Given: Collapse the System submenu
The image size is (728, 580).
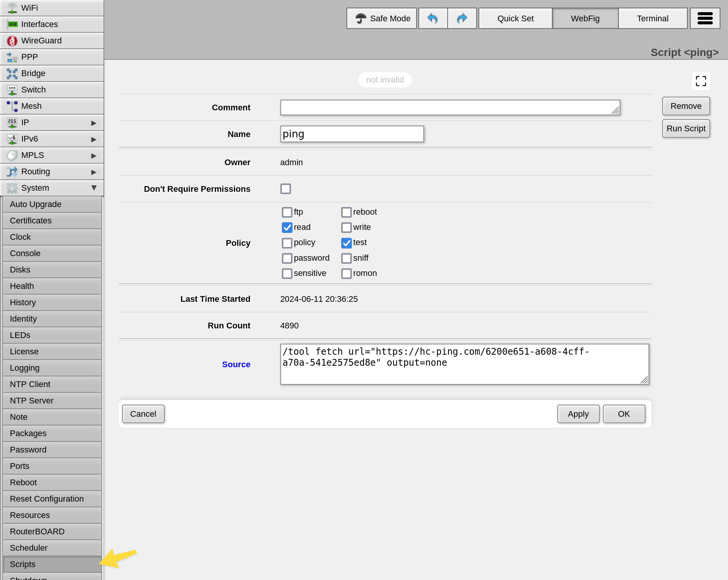Looking at the screenshot, I should point(93,188).
